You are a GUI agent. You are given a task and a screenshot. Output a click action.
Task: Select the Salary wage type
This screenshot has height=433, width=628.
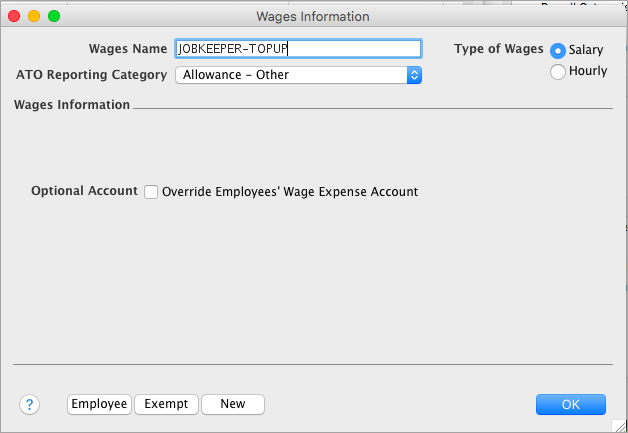point(558,50)
